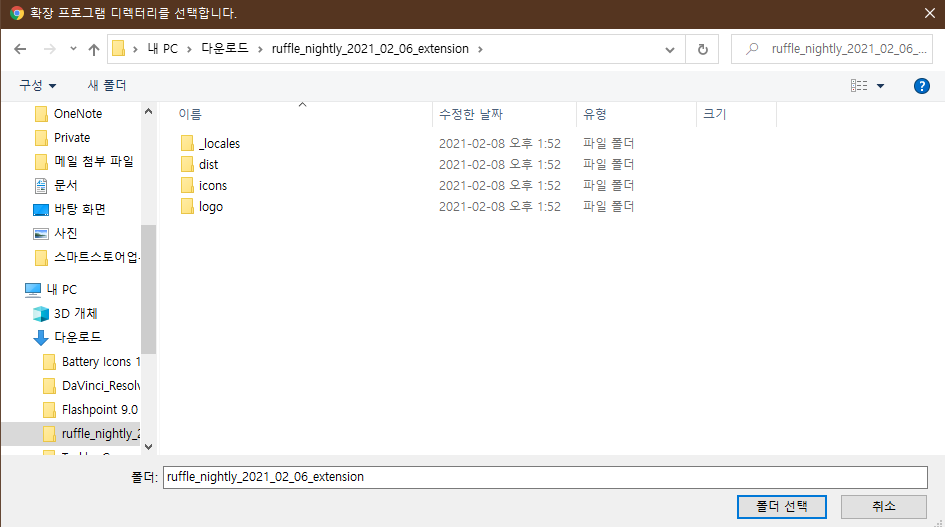Screen dimensions: 945x527
Task: Go back to the previous folder
Action: (20, 49)
